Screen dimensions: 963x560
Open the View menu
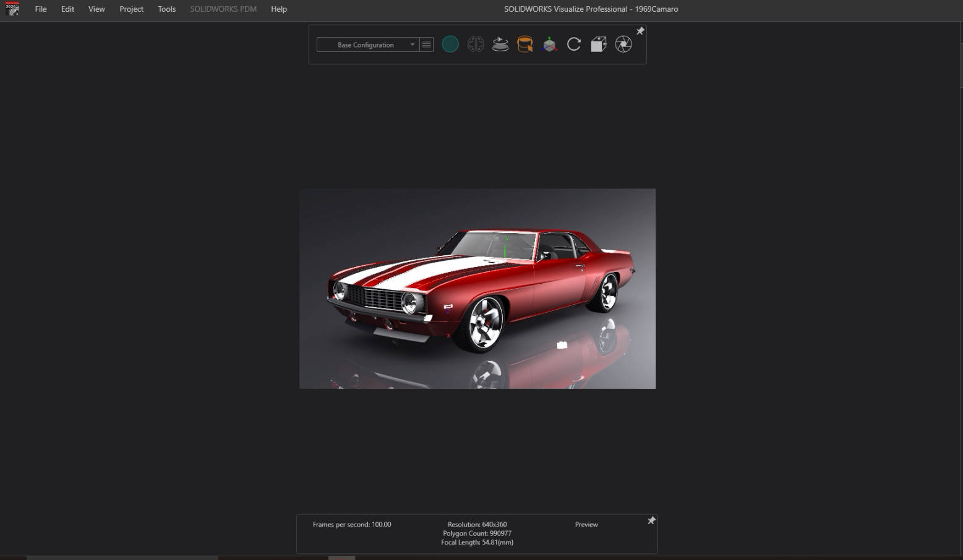click(x=96, y=9)
